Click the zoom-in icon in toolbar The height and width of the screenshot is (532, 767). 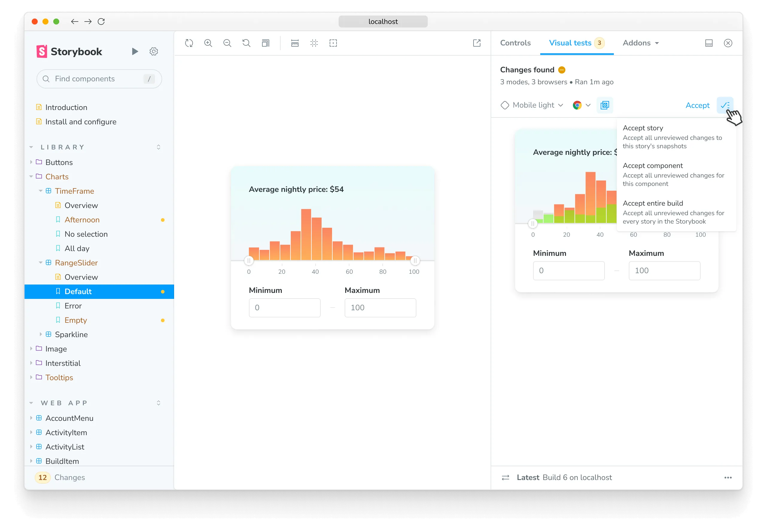coord(209,43)
